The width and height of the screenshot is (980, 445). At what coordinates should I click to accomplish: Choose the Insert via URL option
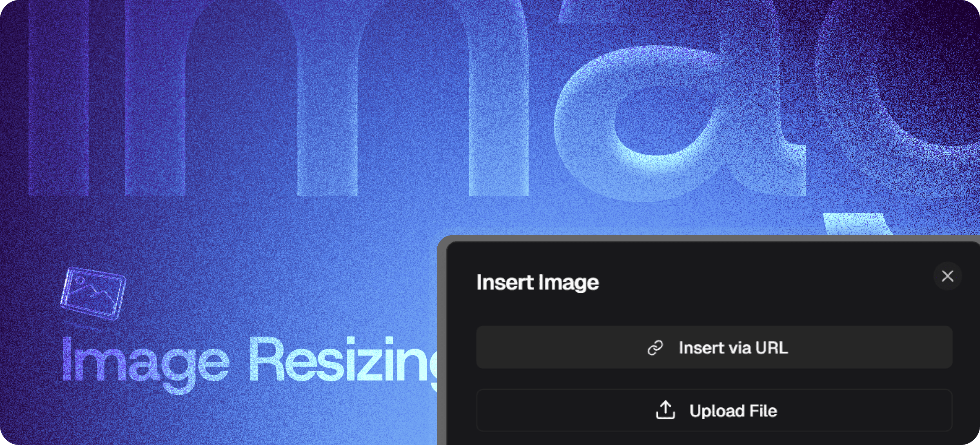714,347
